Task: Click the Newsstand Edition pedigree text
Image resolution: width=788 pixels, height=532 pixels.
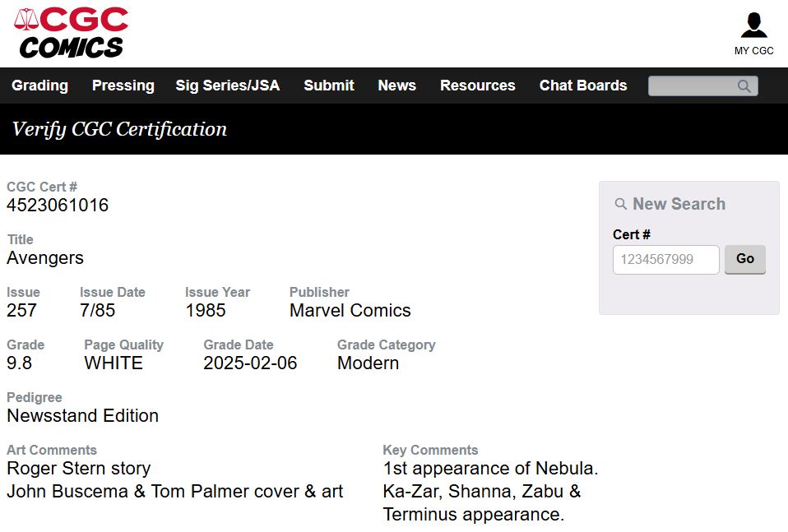Action: 82,415
